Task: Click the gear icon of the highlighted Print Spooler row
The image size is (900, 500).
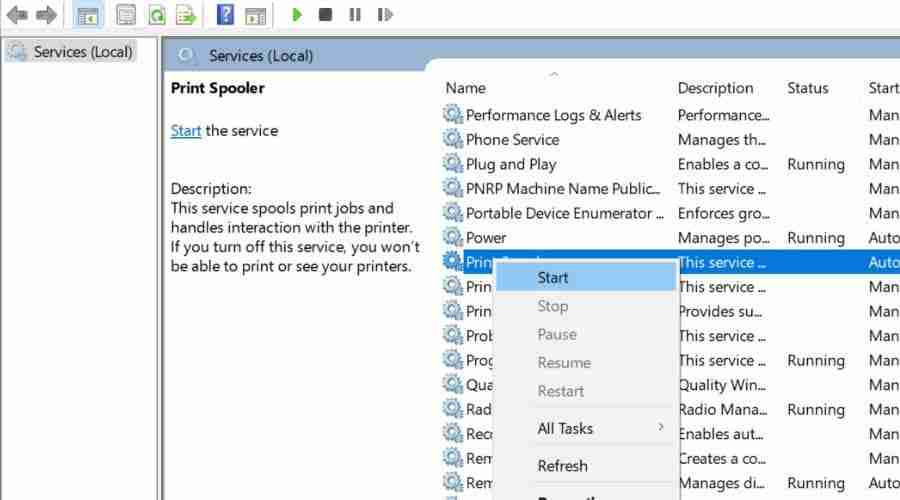Action: pyautogui.click(x=452, y=262)
